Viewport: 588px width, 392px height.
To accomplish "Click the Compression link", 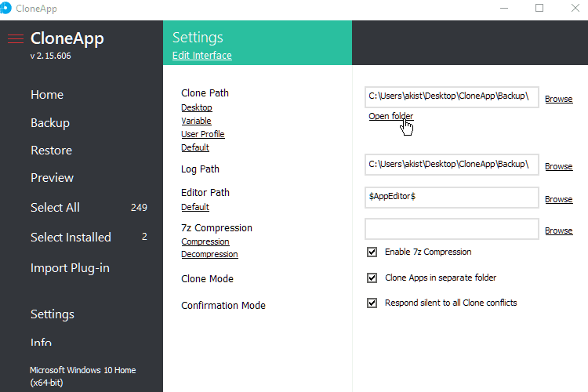I will point(205,242).
